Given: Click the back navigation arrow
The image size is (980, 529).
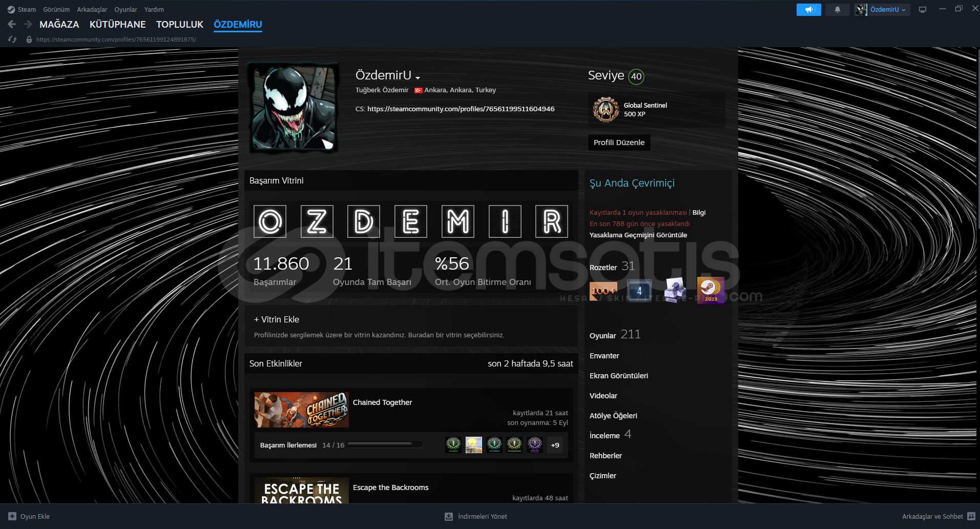Looking at the screenshot, I should point(12,24).
